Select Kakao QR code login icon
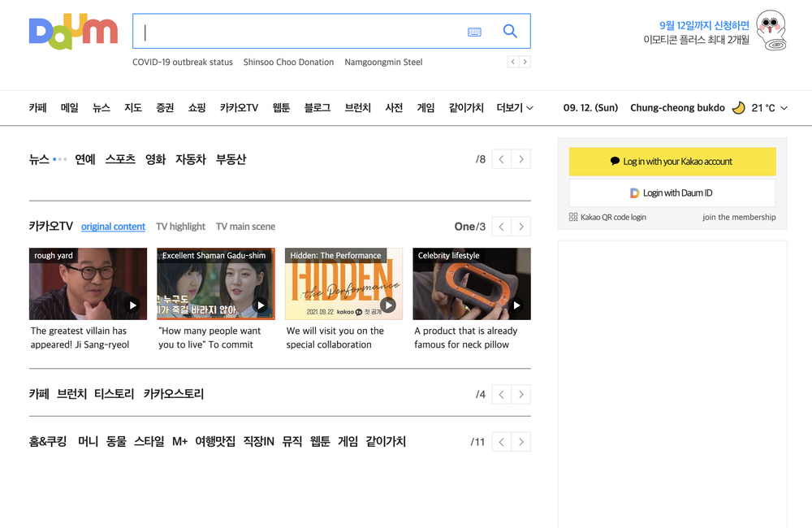The height and width of the screenshot is (528, 812). pyautogui.click(x=572, y=217)
